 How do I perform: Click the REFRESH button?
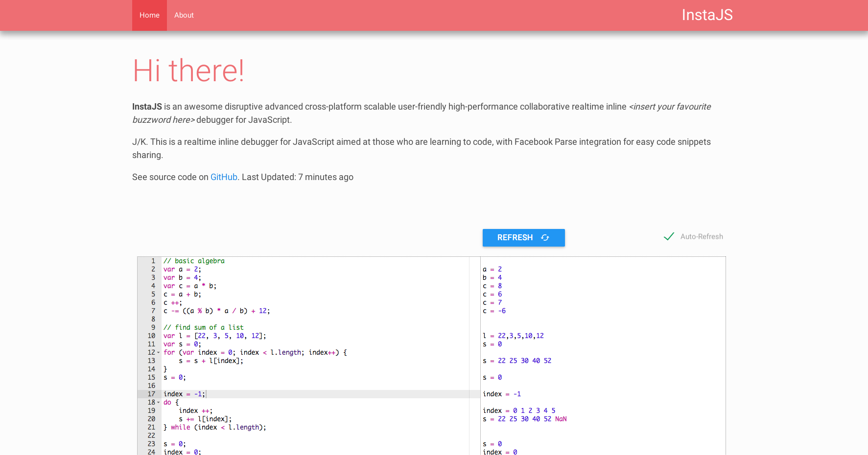pos(524,238)
